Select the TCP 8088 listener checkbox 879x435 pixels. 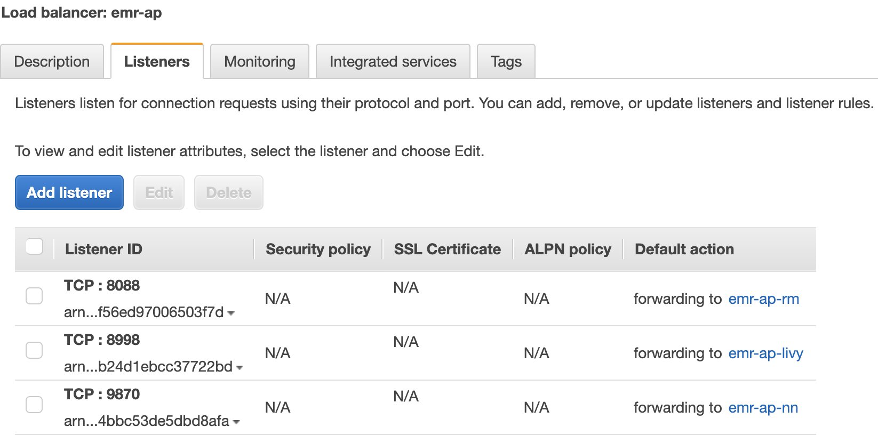pyautogui.click(x=34, y=296)
